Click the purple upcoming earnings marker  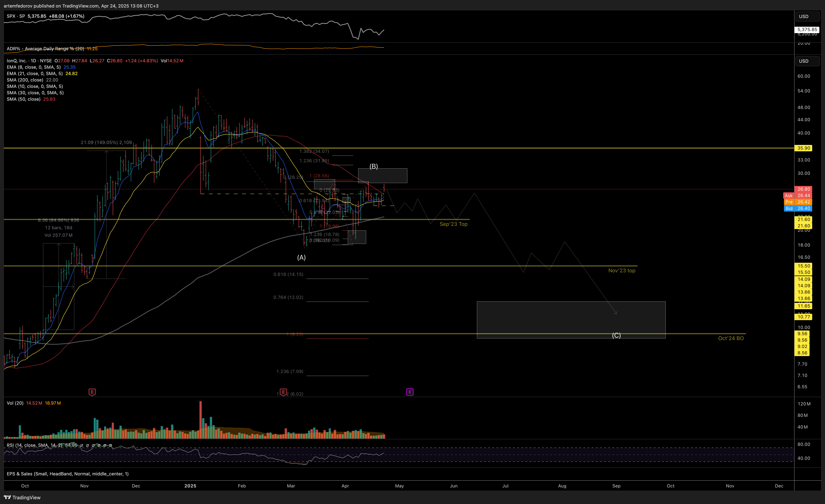coord(410,392)
